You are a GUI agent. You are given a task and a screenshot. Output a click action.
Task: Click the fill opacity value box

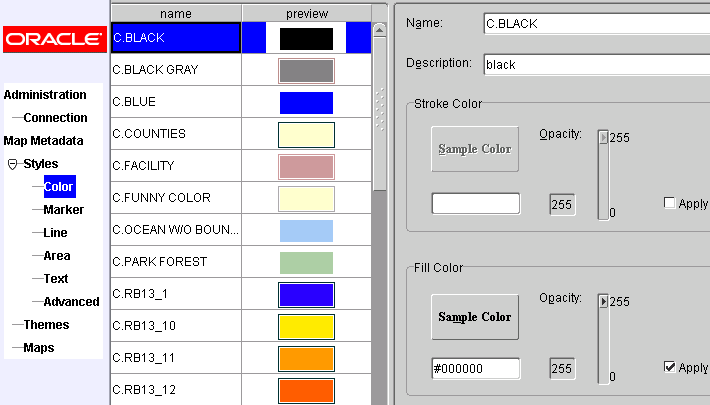562,369
